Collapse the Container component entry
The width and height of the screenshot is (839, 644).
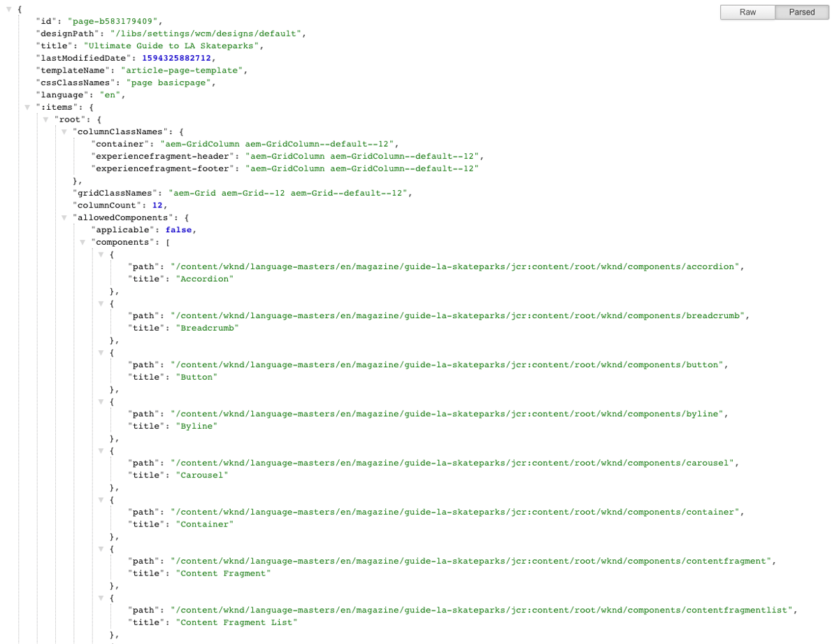coord(100,500)
